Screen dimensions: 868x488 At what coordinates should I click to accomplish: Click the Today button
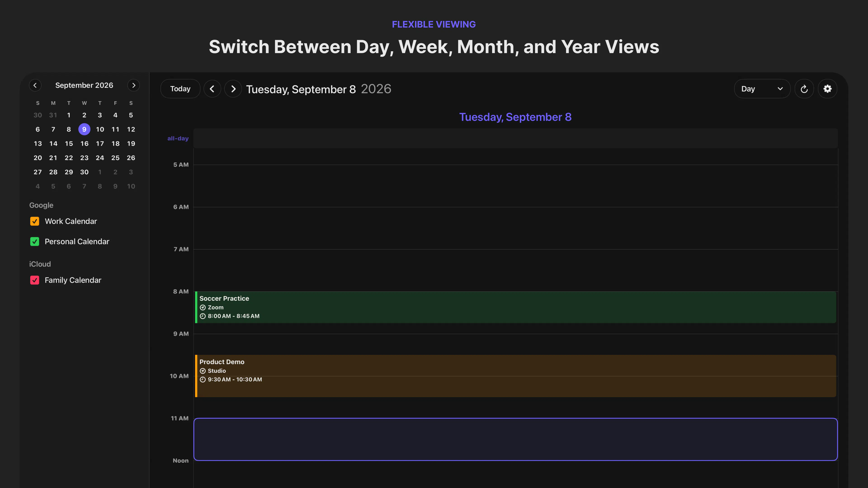[180, 89]
